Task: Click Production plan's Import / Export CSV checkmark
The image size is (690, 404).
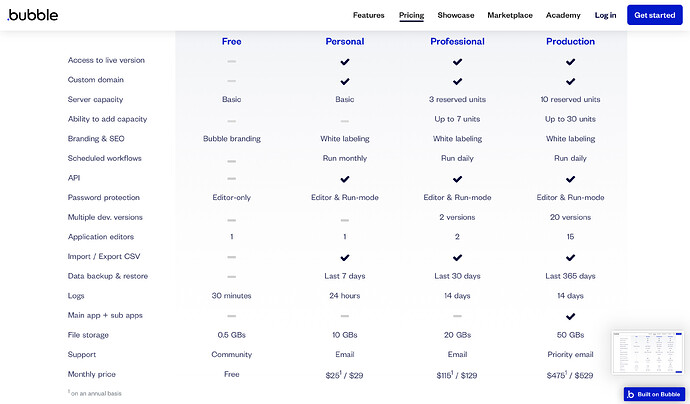Action: [570, 257]
